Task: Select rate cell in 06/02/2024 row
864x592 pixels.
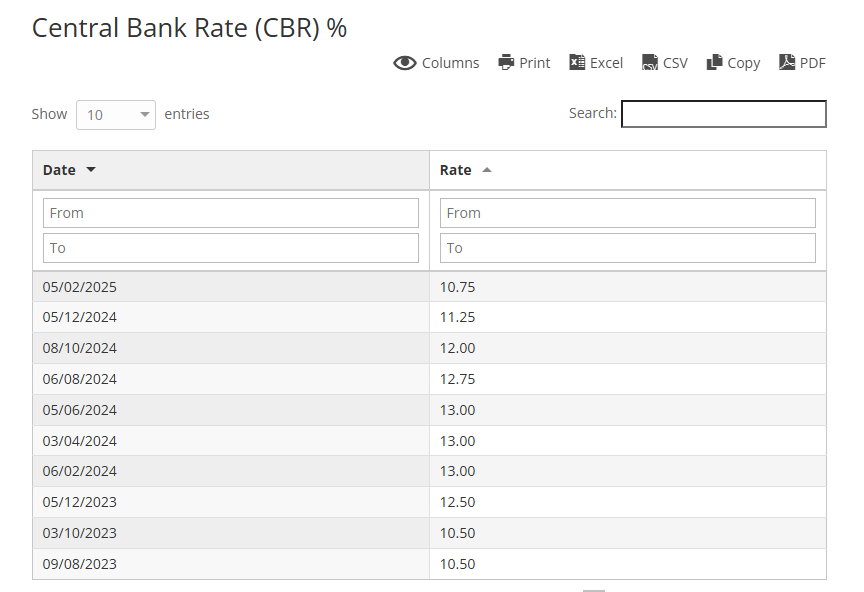Action: click(x=628, y=471)
